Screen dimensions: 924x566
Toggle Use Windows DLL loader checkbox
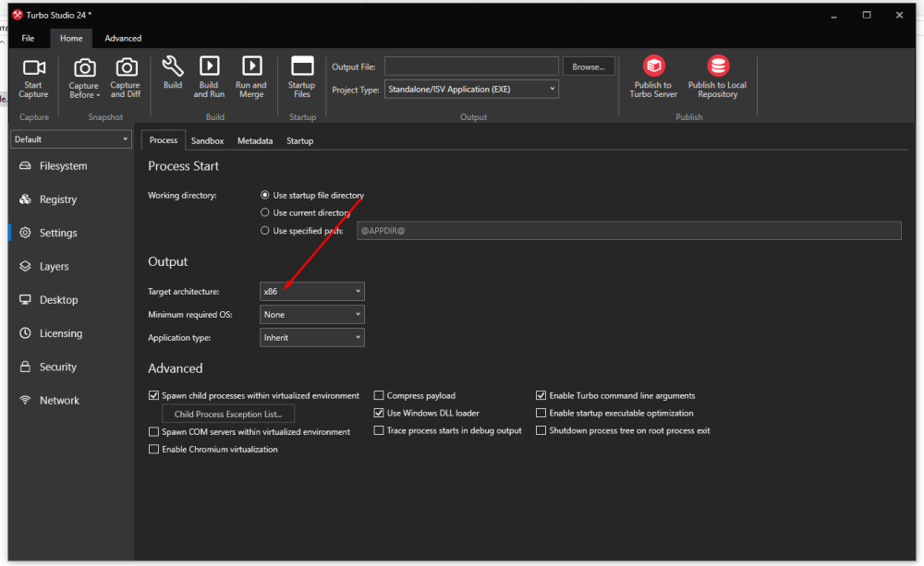point(379,414)
